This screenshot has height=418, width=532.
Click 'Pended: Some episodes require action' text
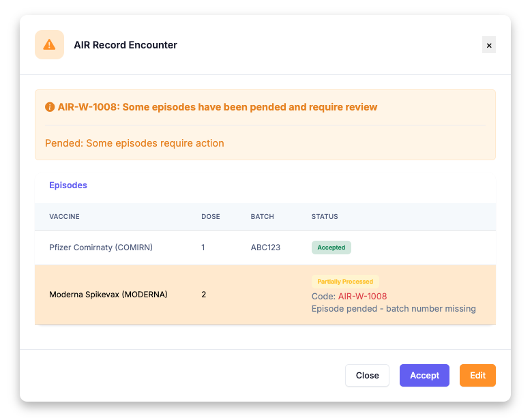[x=134, y=143]
